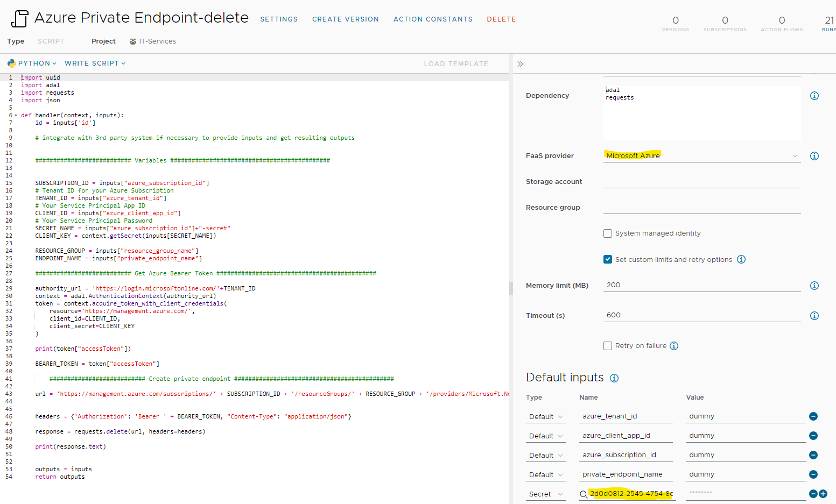Click DELETE in the header
Viewport: 836px width, 504px height.
501,19
